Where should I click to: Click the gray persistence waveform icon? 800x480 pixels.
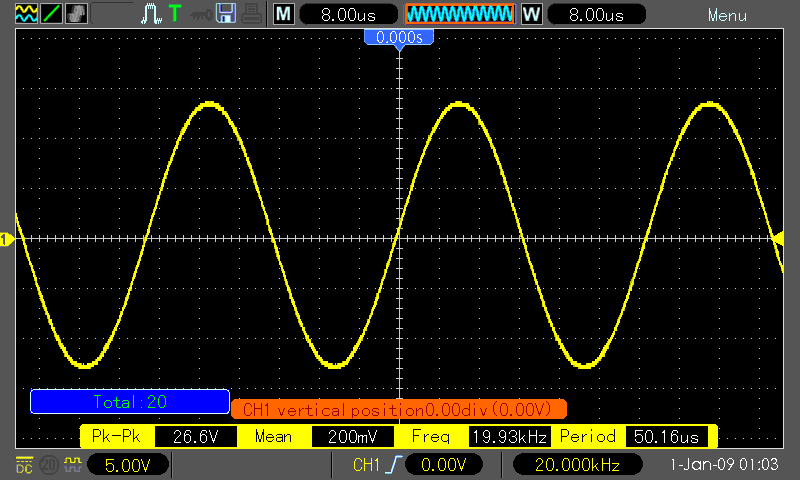pos(76,14)
